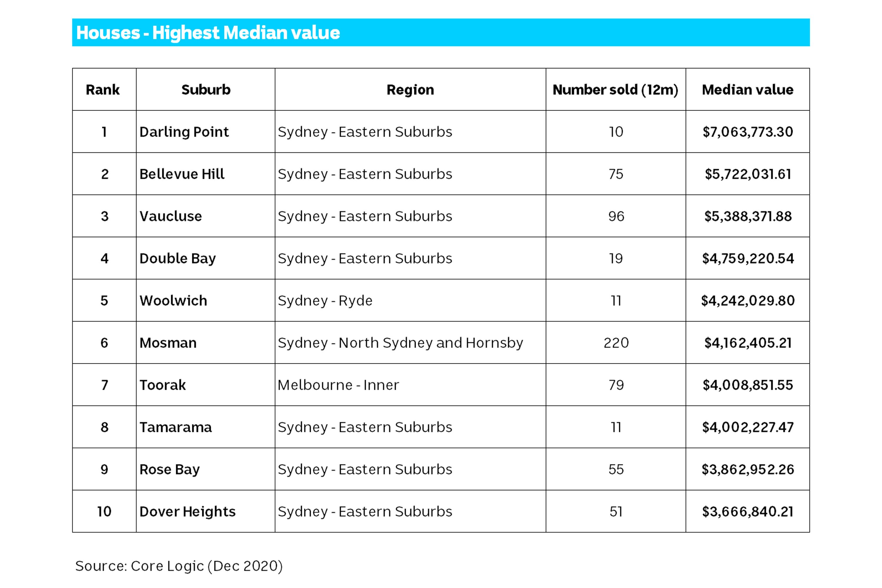Click the 'Houses - Highest Median value' title banner
The image size is (882, 588).
pyautogui.click(x=208, y=33)
